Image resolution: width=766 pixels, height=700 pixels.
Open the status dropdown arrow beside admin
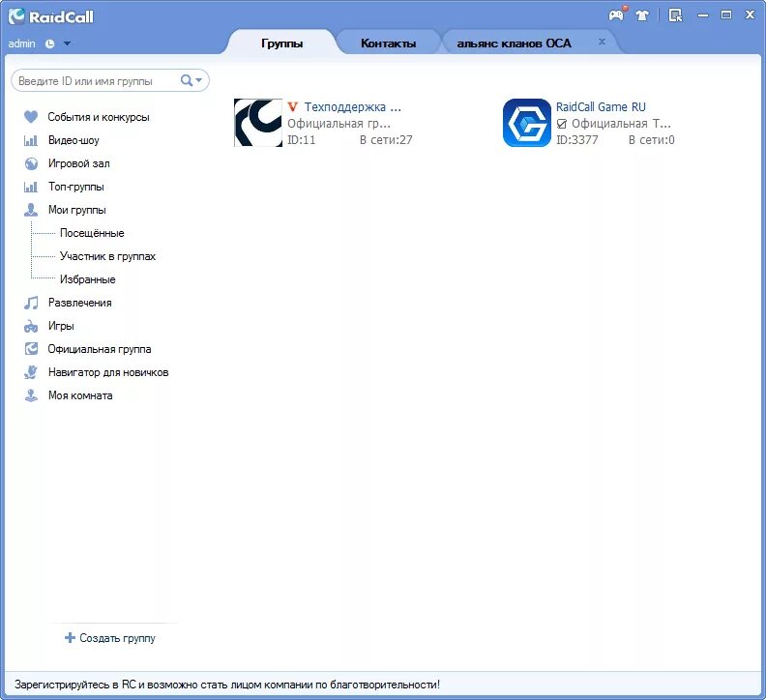pos(67,44)
